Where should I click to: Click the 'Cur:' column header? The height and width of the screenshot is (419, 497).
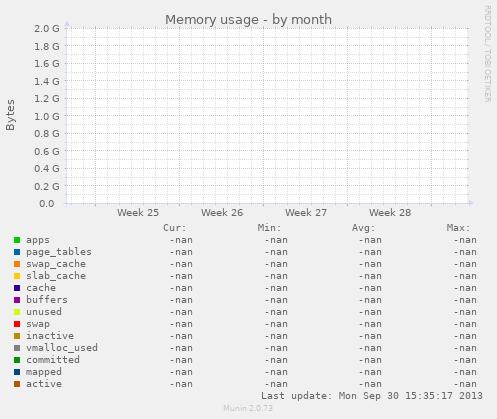[174, 228]
